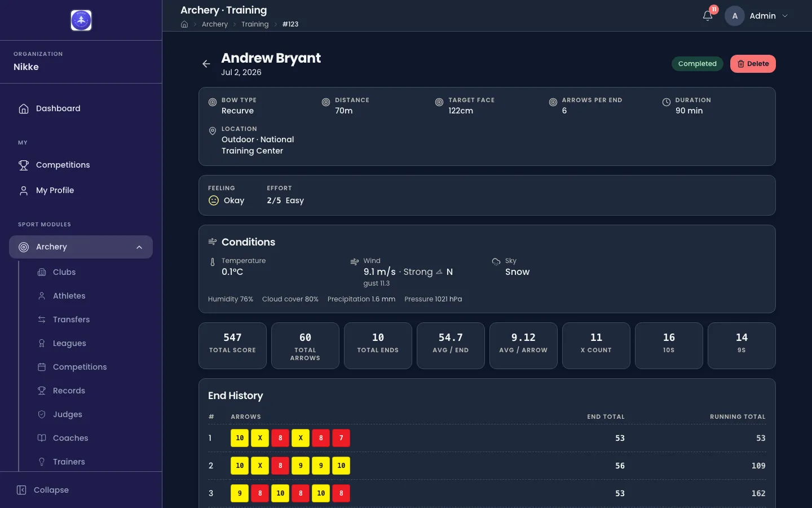812x508 pixels.
Task: Click the app logo icon in the sidebar
Action: click(81, 20)
